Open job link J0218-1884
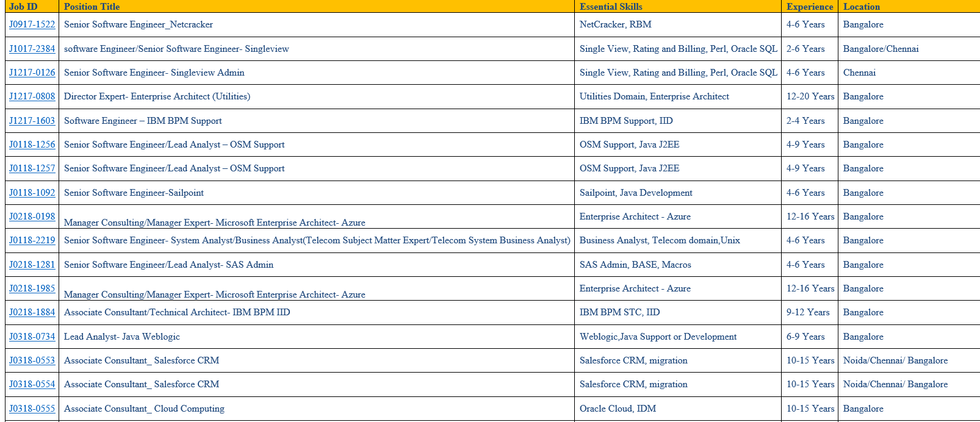This screenshot has height=422, width=980. 32,312
